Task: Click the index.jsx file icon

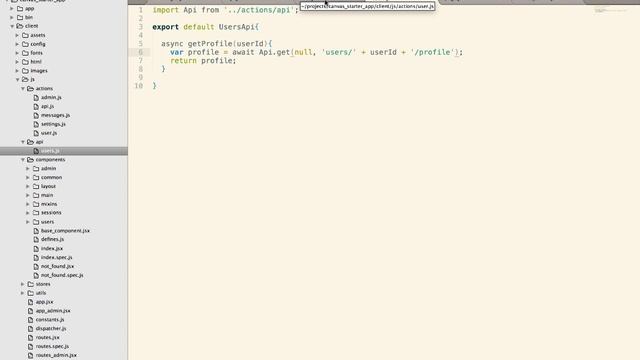Action: click(x=36, y=248)
